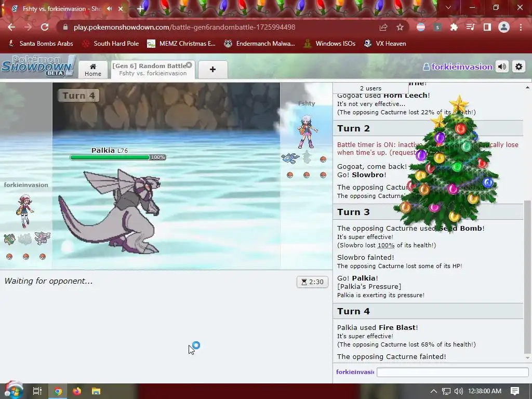Screen dimensions: 532x399
Task: Open MEMZ Christmas bookmark
Action: click(x=181, y=44)
